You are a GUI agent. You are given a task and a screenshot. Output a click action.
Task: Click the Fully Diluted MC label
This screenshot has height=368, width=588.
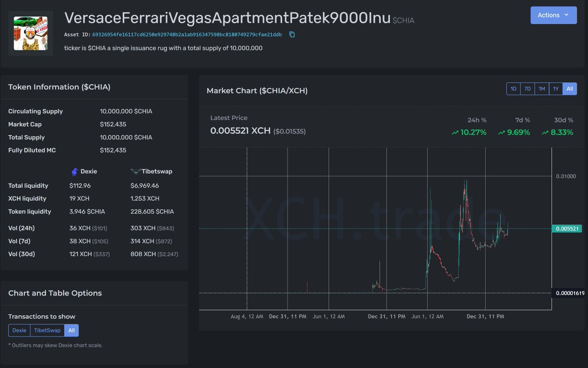point(32,150)
